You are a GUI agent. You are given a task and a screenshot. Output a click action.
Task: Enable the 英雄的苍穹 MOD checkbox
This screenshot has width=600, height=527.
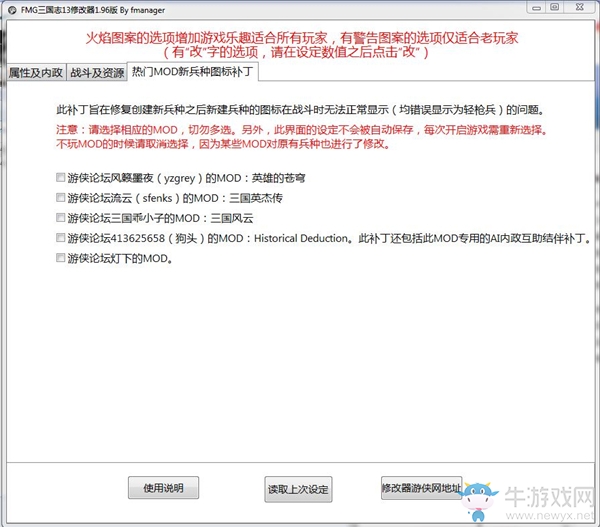(60, 177)
